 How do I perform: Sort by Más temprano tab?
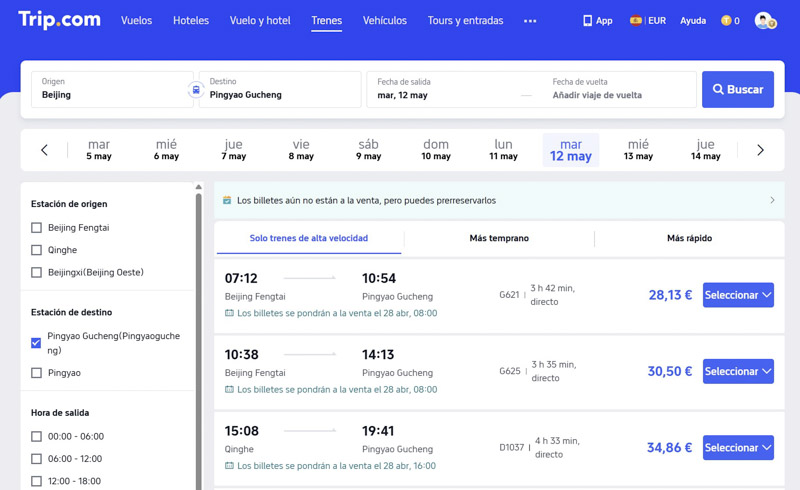coord(499,238)
